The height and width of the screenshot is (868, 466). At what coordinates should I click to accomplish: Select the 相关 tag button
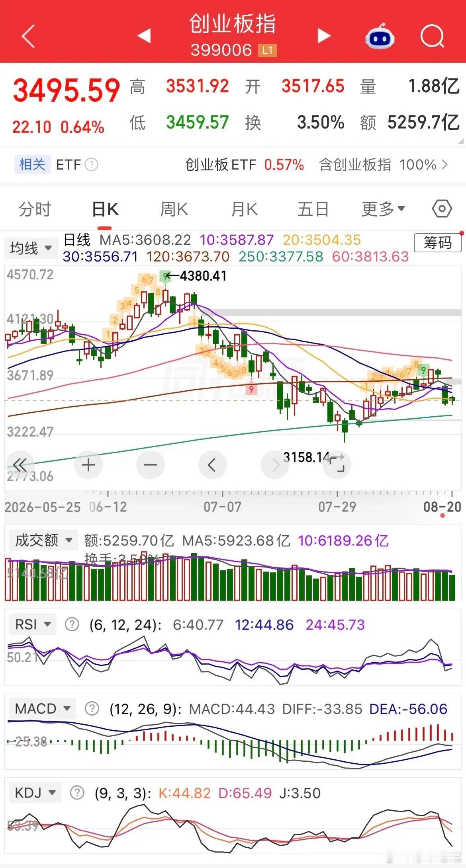32,164
